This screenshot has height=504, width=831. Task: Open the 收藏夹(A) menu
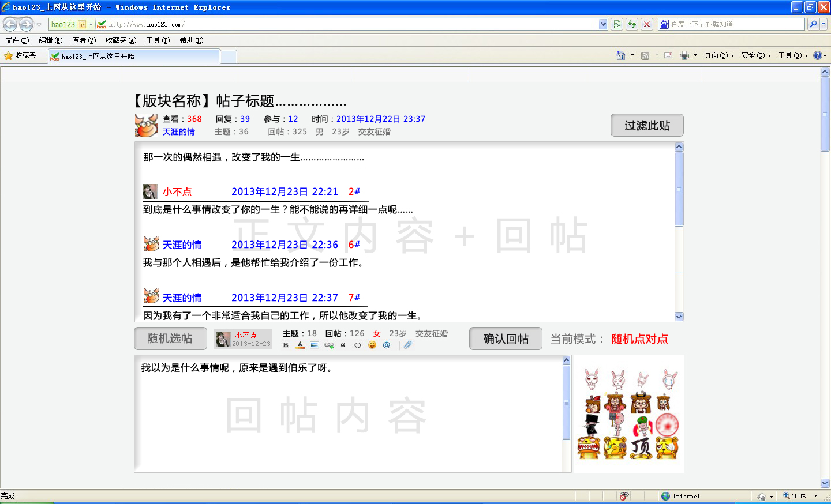(x=120, y=40)
